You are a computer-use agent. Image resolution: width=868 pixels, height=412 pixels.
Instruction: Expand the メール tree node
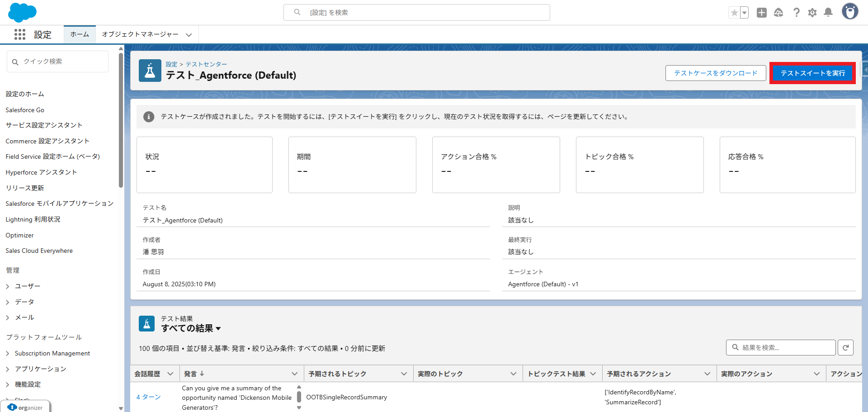[x=8, y=318]
